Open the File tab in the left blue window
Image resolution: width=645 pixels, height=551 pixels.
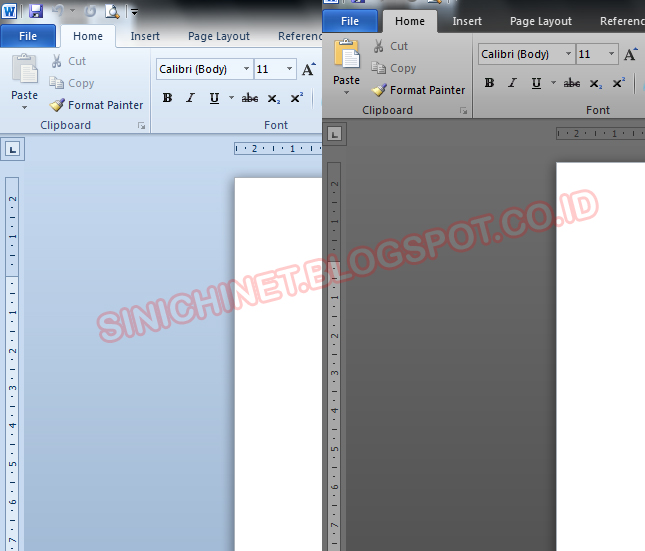point(28,36)
